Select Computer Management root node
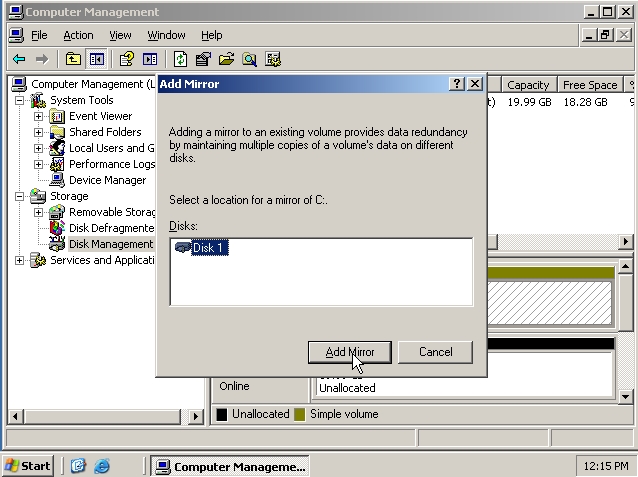The width and height of the screenshot is (638, 477). click(93, 84)
